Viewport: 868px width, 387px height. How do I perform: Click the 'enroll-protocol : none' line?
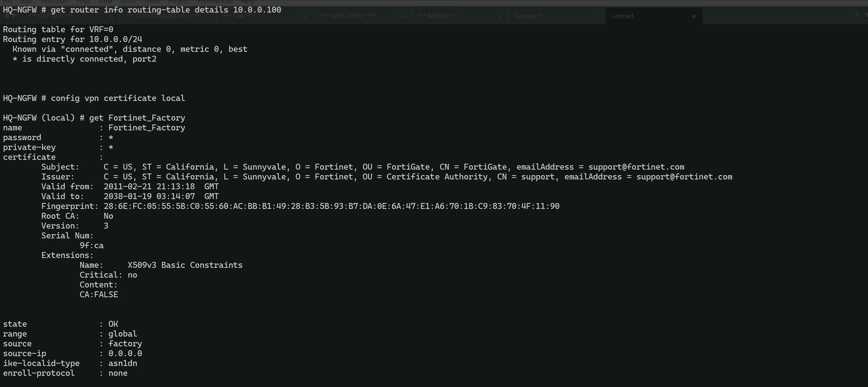(65, 373)
